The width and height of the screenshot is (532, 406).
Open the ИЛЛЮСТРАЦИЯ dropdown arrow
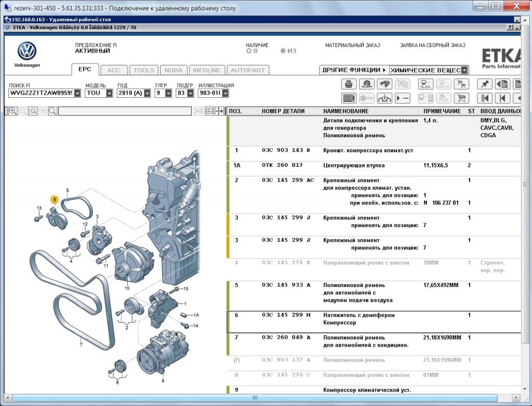tap(225, 93)
